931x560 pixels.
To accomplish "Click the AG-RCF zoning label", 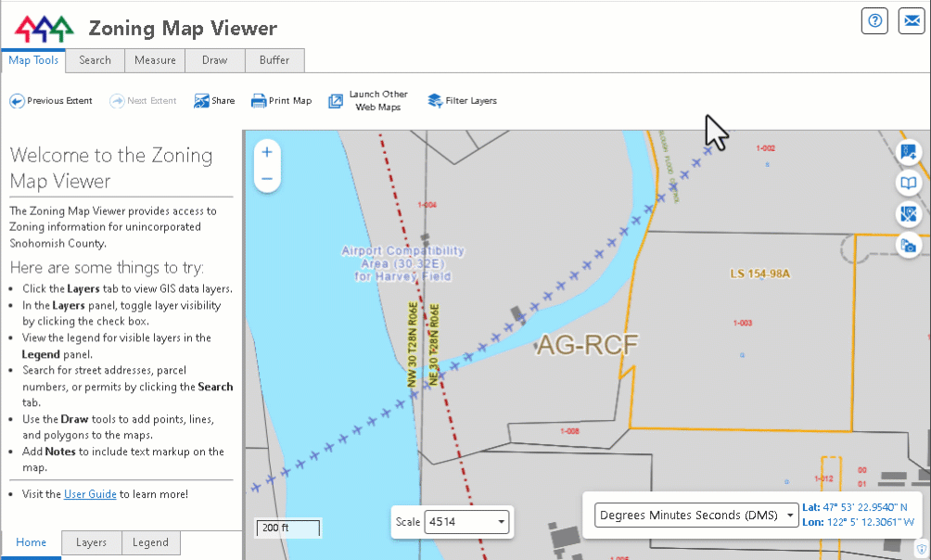I will click(x=587, y=345).
